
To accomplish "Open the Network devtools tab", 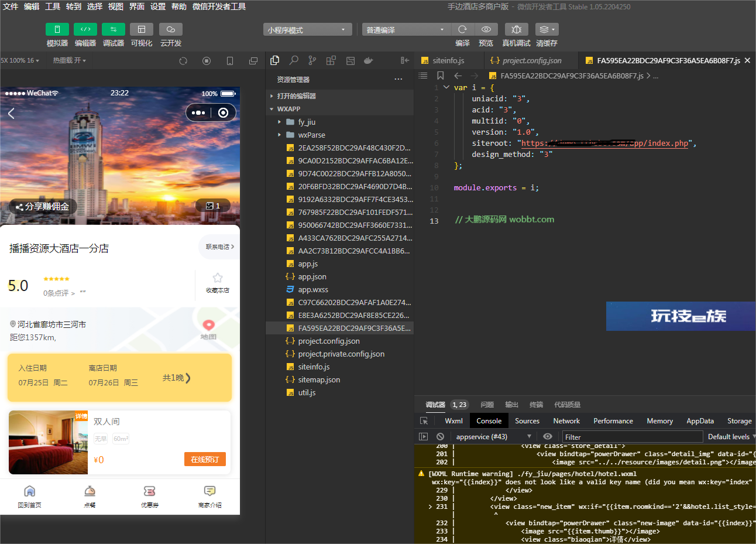I will click(x=566, y=421).
